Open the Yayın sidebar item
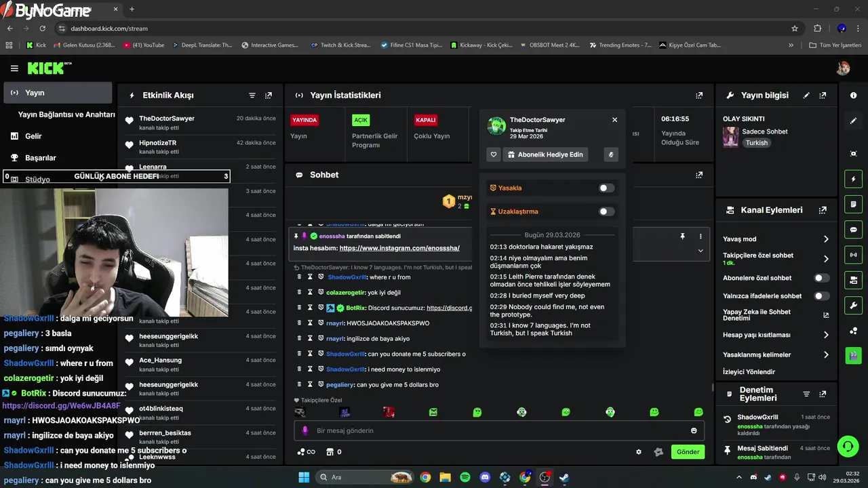This screenshot has width=868, height=488. coord(58,93)
